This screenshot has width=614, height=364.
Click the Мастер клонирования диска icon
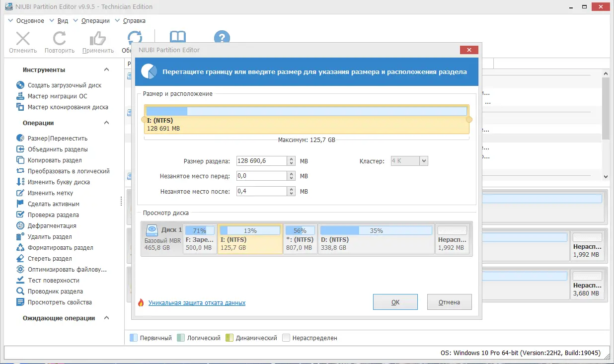click(20, 107)
